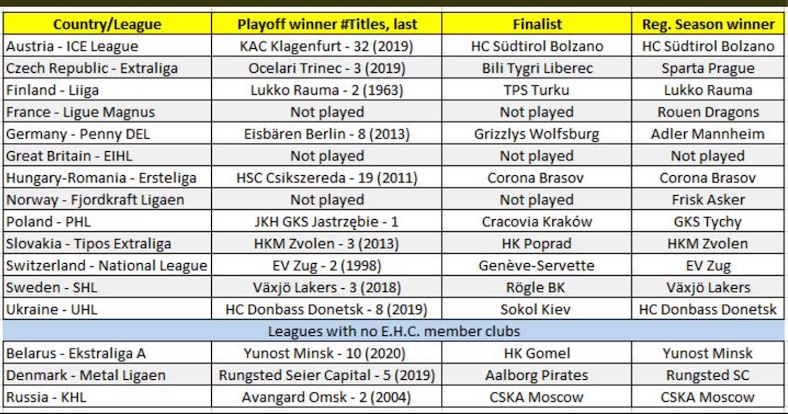The image size is (788, 414).
Task: Select the Country/League header cell
Action: [x=108, y=24]
